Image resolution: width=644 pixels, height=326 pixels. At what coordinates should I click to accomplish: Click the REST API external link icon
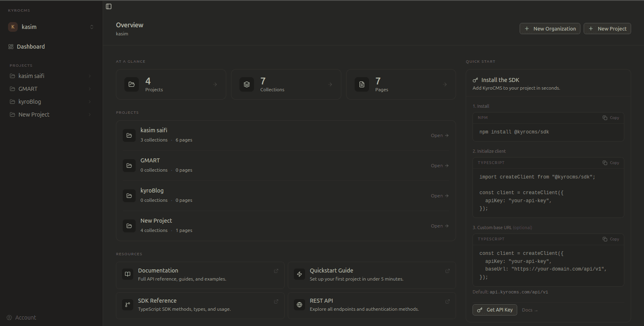coord(448,301)
